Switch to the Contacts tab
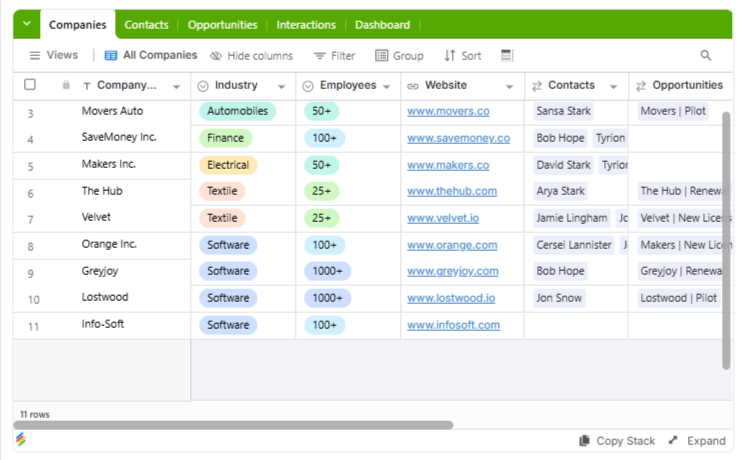Viewport: 749px width, 460px height. pyautogui.click(x=146, y=25)
